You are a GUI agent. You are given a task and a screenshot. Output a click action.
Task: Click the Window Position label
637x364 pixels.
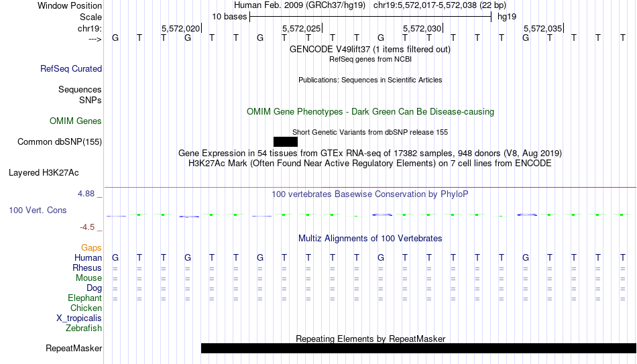click(x=70, y=5)
